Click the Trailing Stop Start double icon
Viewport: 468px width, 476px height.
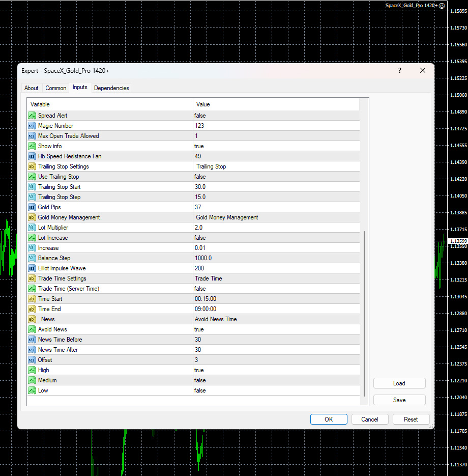pyautogui.click(x=32, y=187)
